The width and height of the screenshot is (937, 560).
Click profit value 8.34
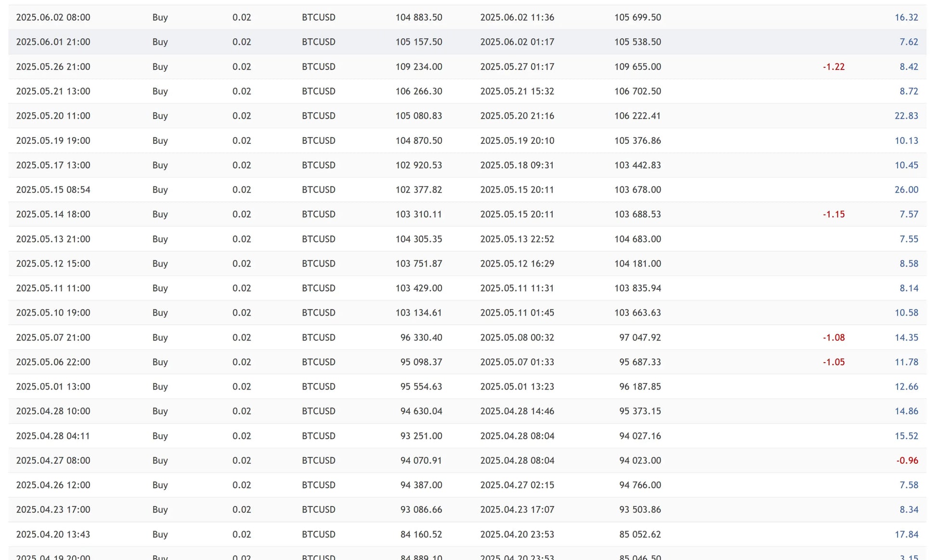(x=909, y=510)
